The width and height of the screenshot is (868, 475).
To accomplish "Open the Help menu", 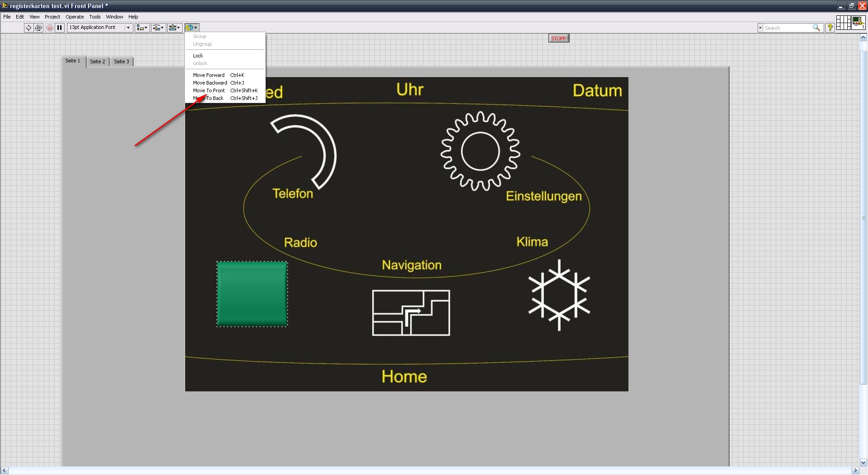I will [133, 17].
